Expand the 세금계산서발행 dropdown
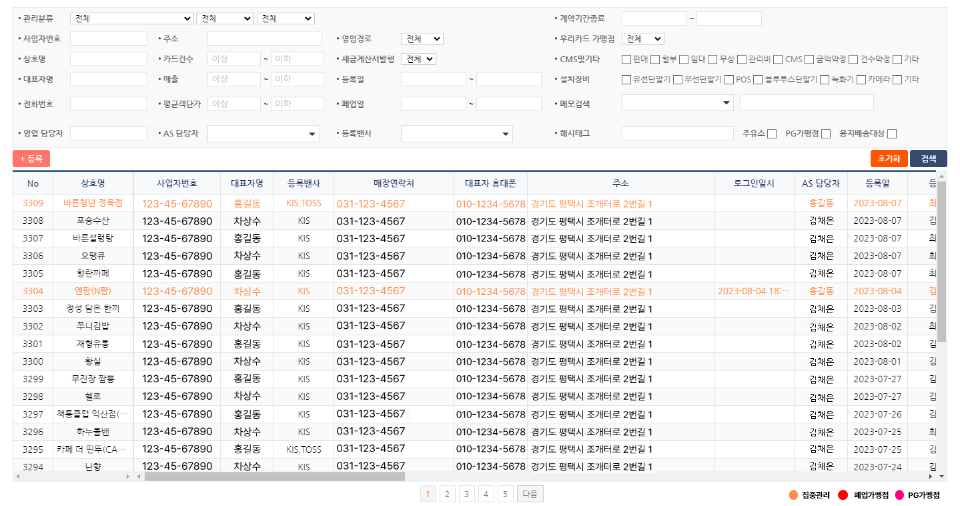This screenshot has width=960, height=506. pyautogui.click(x=418, y=59)
